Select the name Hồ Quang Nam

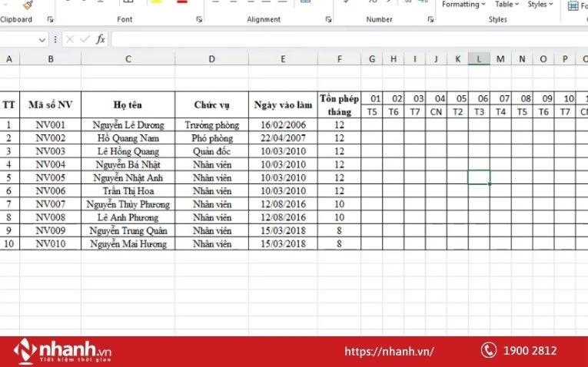128,138
